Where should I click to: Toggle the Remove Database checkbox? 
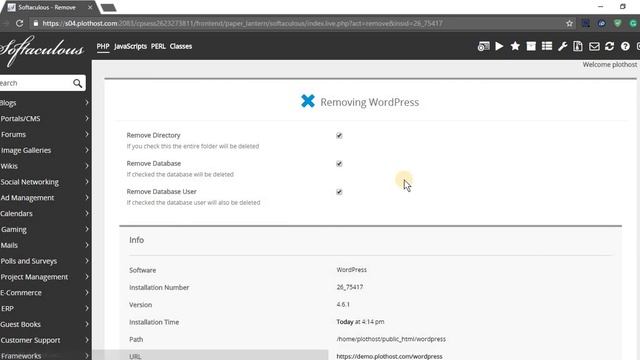(x=339, y=164)
